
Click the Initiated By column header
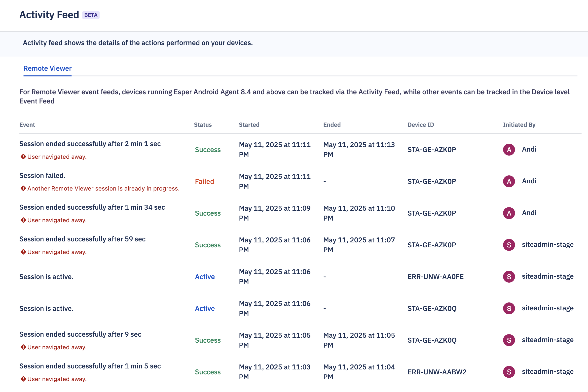pyautogui.click(x=519, y=125)
